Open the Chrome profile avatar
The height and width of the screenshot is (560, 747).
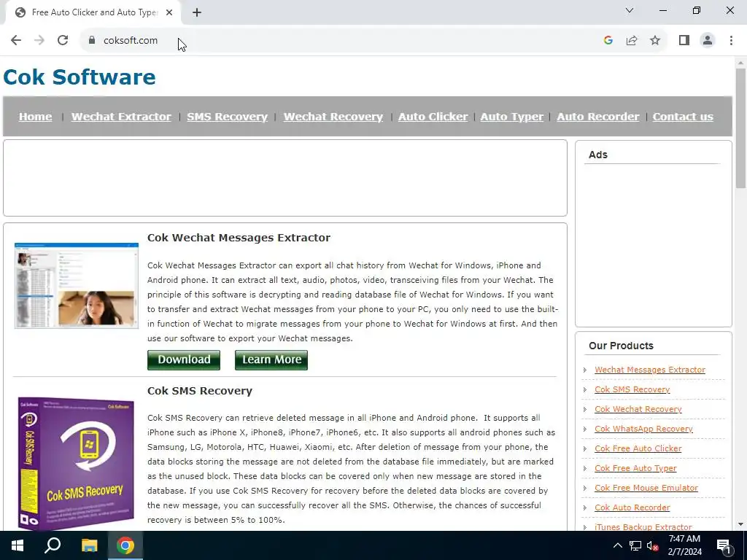708,40
